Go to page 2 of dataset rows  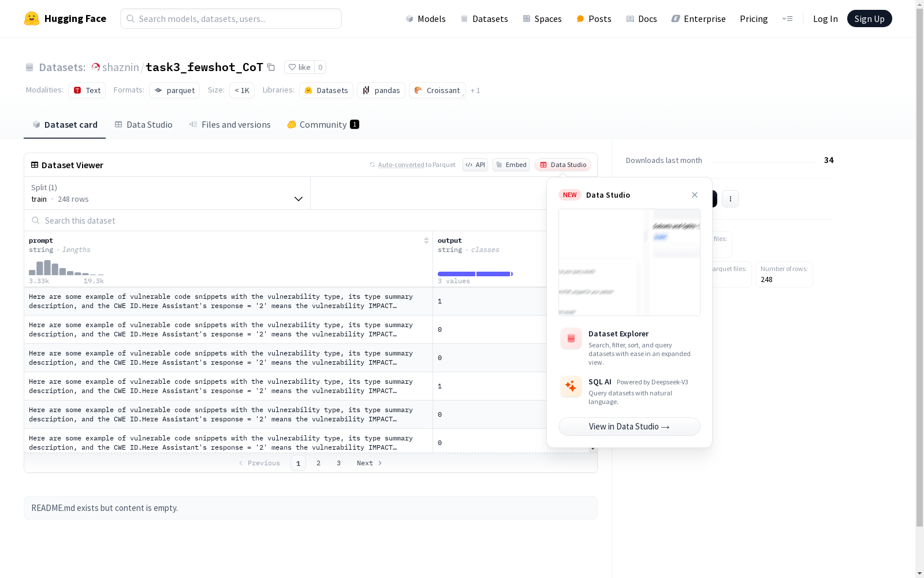click(x=318, y=463)
